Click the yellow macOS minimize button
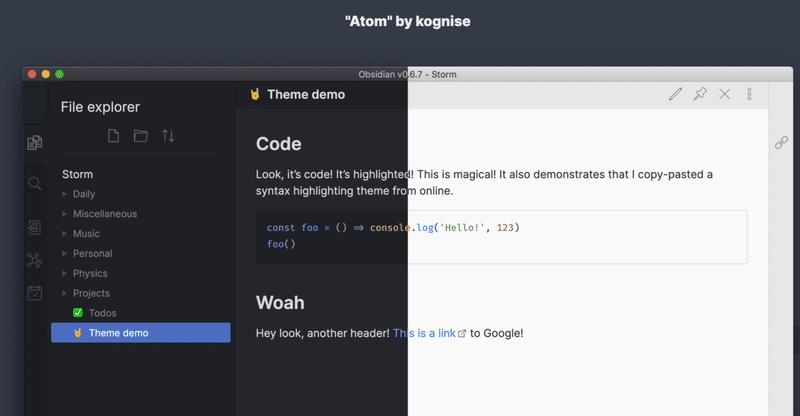The image size is (800, 416). [x=45, y=74]
